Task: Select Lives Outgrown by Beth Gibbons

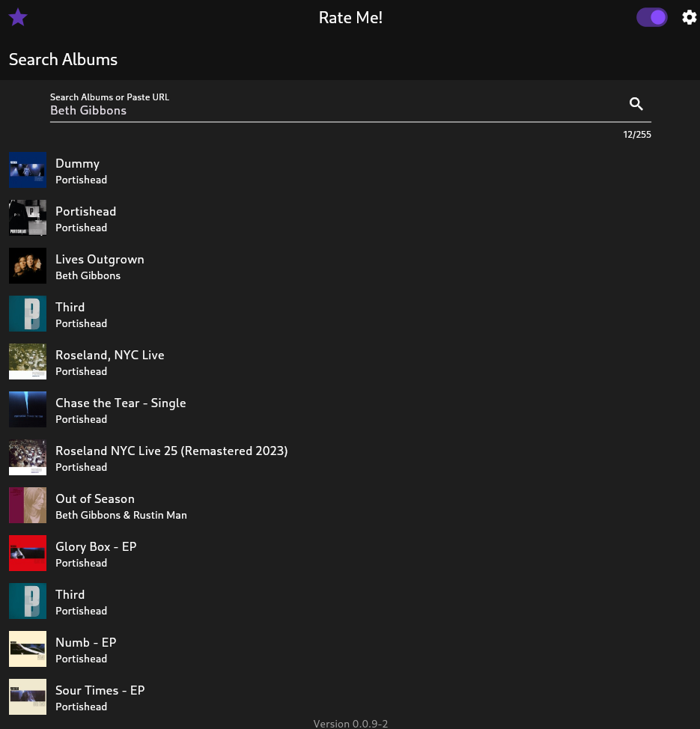Action: [x=100, y=259]
